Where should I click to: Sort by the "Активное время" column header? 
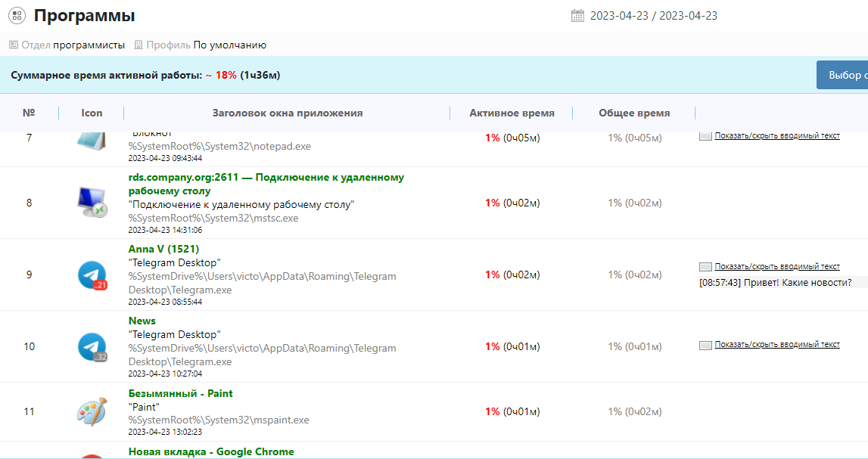click(512, 113)
